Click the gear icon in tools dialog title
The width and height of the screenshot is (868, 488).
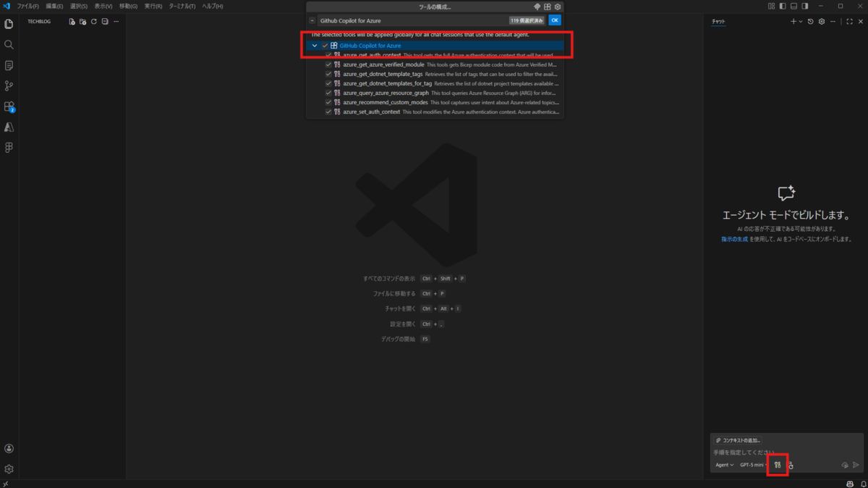[558, 7]
